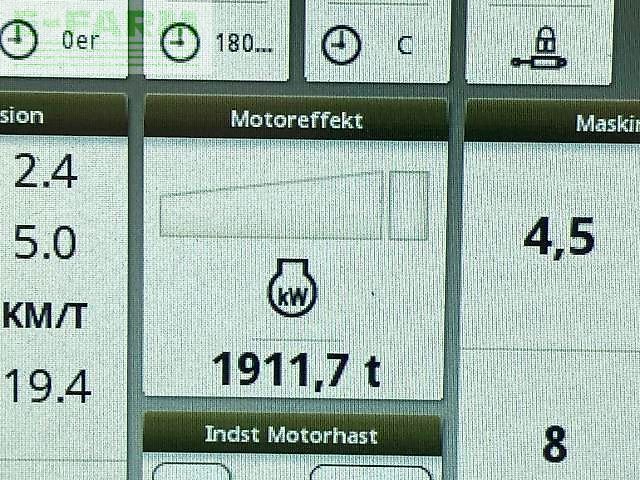Select the KM/T unit label
Image resolution: width=640 pixels, height=480 pixels.
pos(44,315)
